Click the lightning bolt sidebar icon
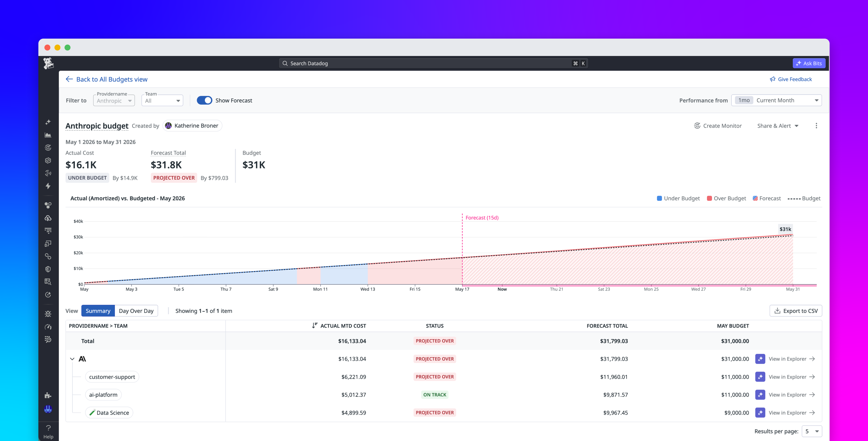868x441 pixels. (x=48, y=186)
